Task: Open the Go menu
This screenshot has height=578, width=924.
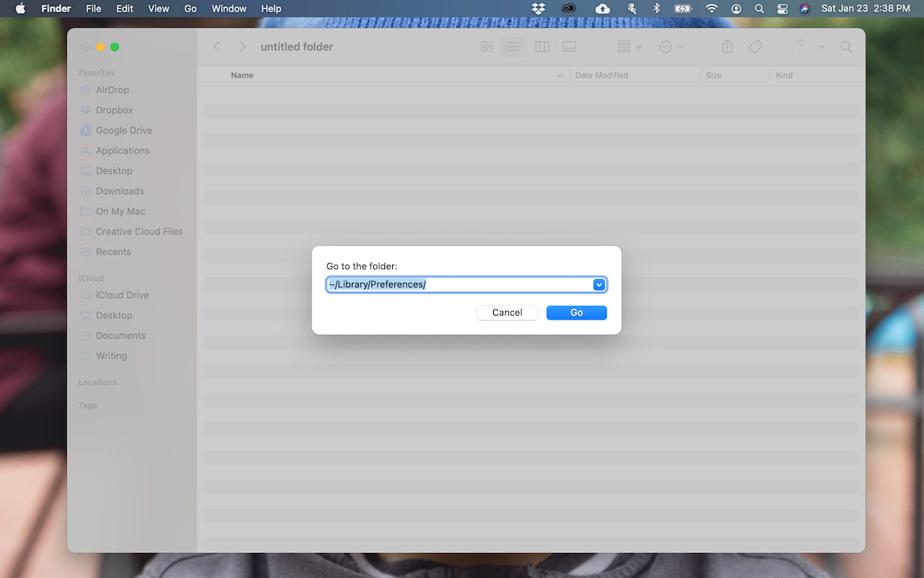Action: (x=190, y=8)
